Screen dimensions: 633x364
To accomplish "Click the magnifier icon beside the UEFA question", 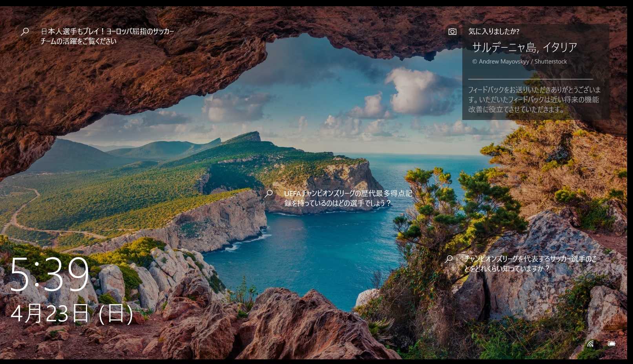I will pyautogui.click(x=269, y=193).
